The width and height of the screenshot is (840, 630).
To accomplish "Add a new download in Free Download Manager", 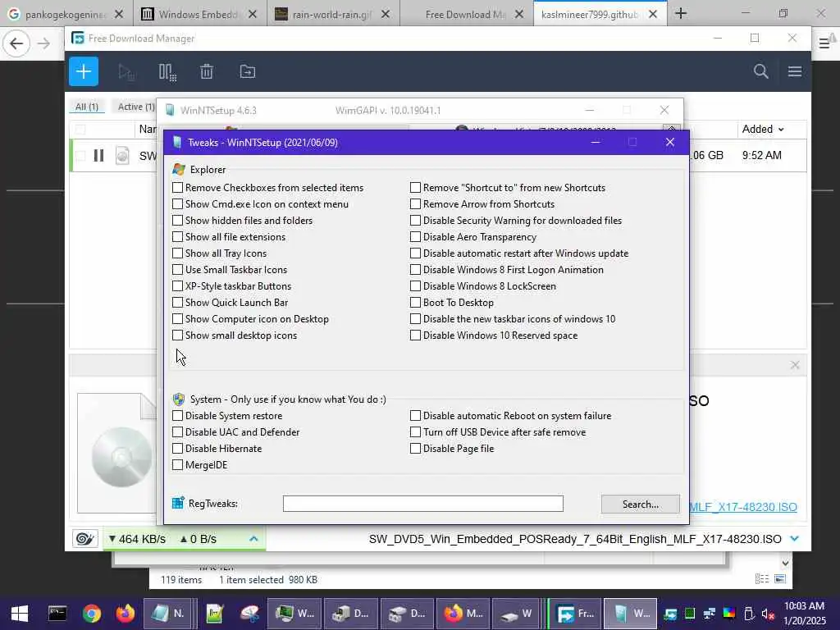I will pos(84,71).
